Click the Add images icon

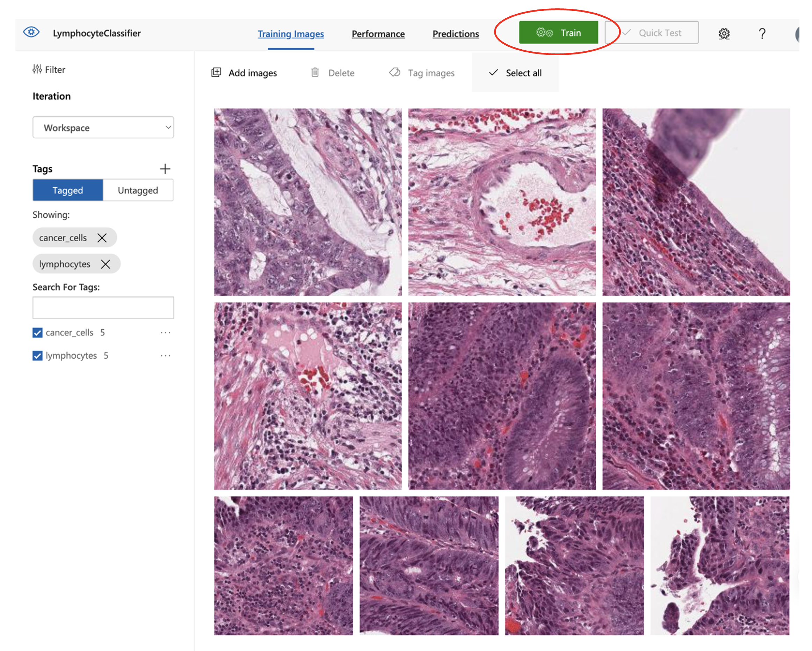(216, 72)
